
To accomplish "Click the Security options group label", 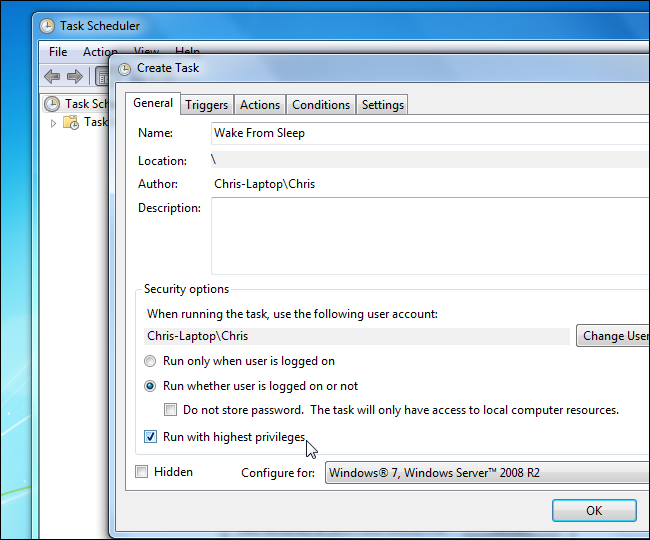I will tap(186, 289).
